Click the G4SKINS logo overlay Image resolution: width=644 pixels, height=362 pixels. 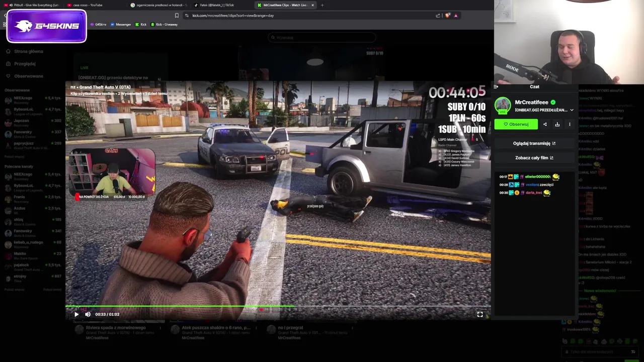coord(47,26)
